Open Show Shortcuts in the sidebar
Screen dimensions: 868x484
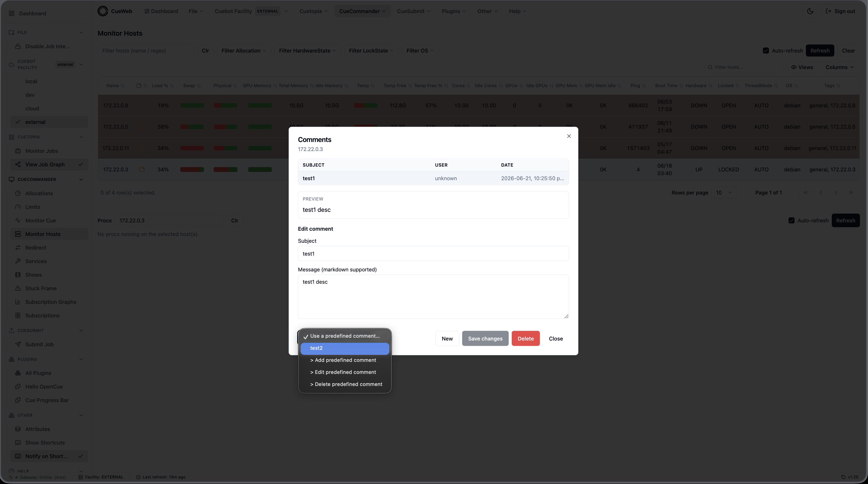(49, 443)
